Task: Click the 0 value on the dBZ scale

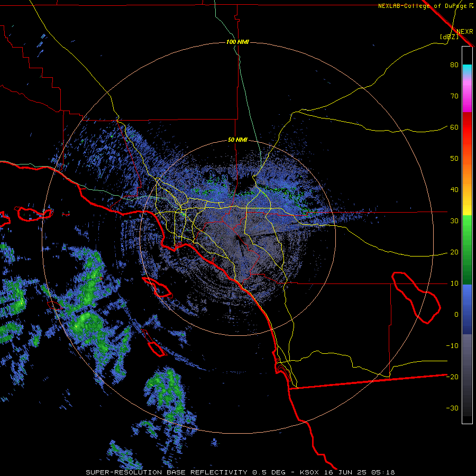Action: (456, 315)
